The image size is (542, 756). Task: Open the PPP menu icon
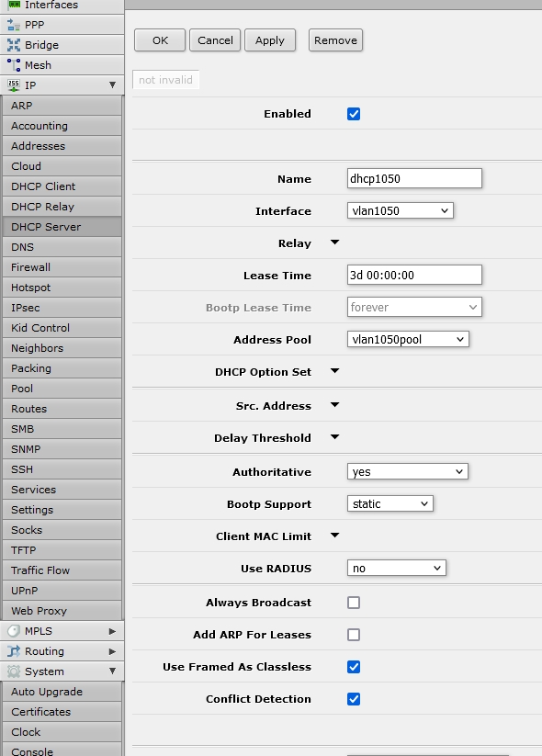[14, 25]
